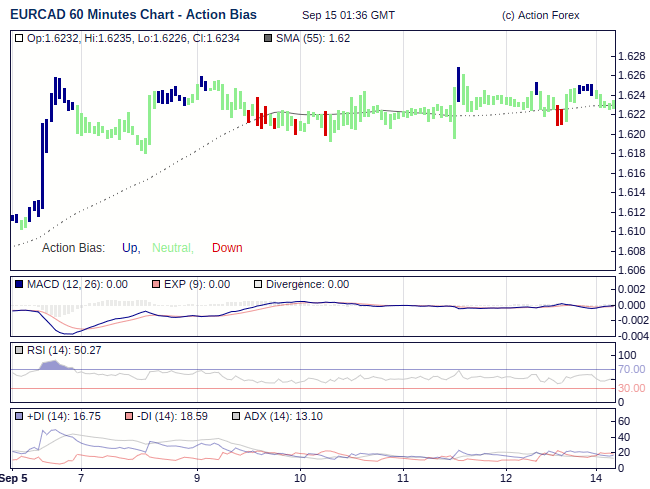
Task: Click the white OHLC legend square
Action: click(x=19, y=38)
